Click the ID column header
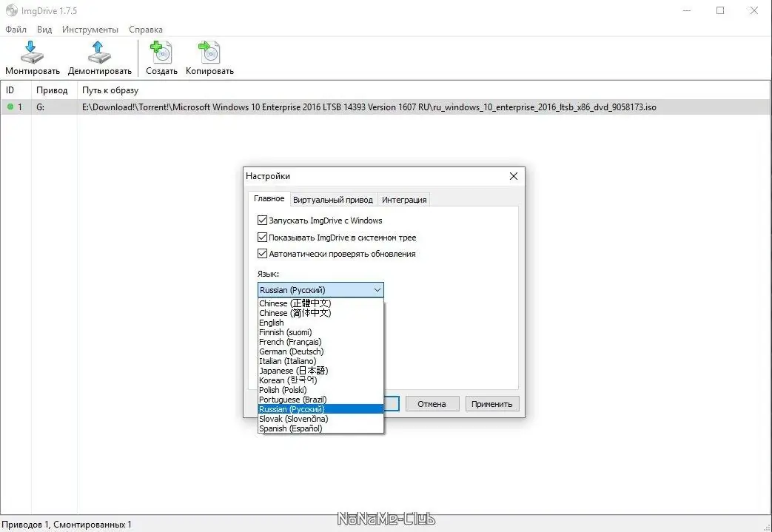772x532 pixels. coord(16,90)
